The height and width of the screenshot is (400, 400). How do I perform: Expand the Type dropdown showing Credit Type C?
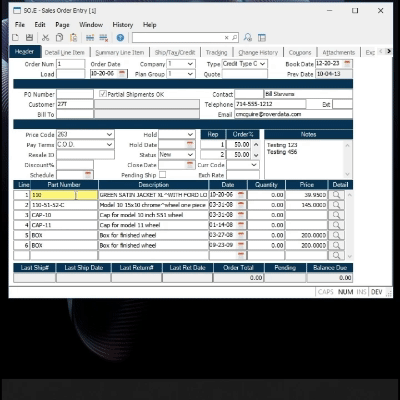(263, 64)
